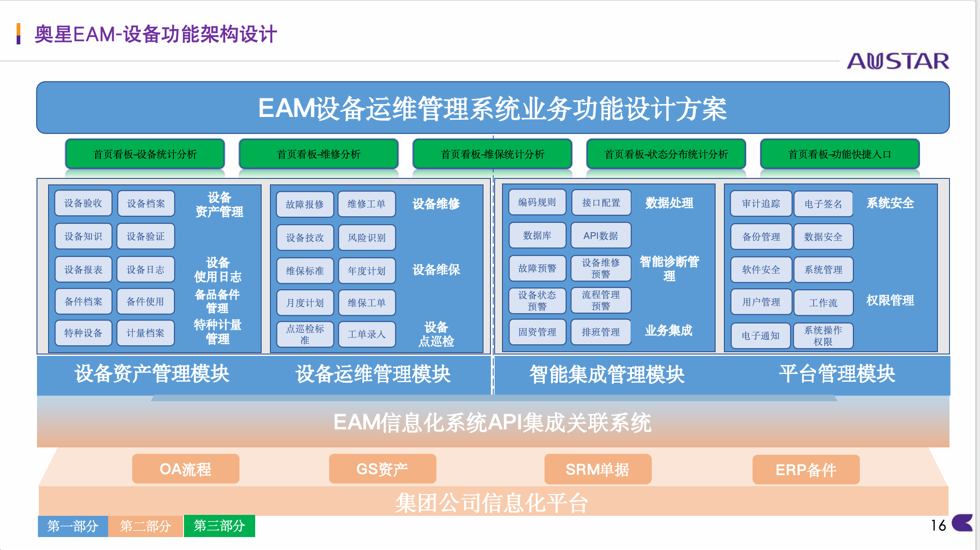The width and height of the screenshot is (980, 550).
Task: Click the 用户管理 box
Action: tap(761, 302)
